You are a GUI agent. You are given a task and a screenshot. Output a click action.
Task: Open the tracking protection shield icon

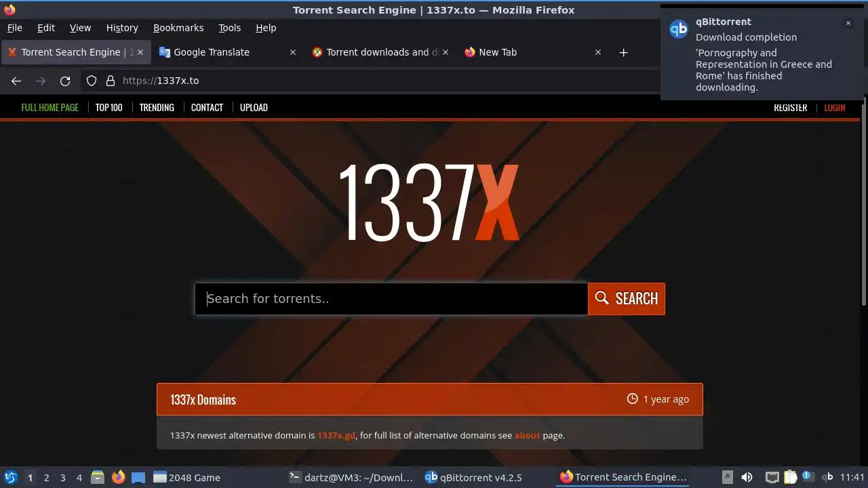click(92, 81)
